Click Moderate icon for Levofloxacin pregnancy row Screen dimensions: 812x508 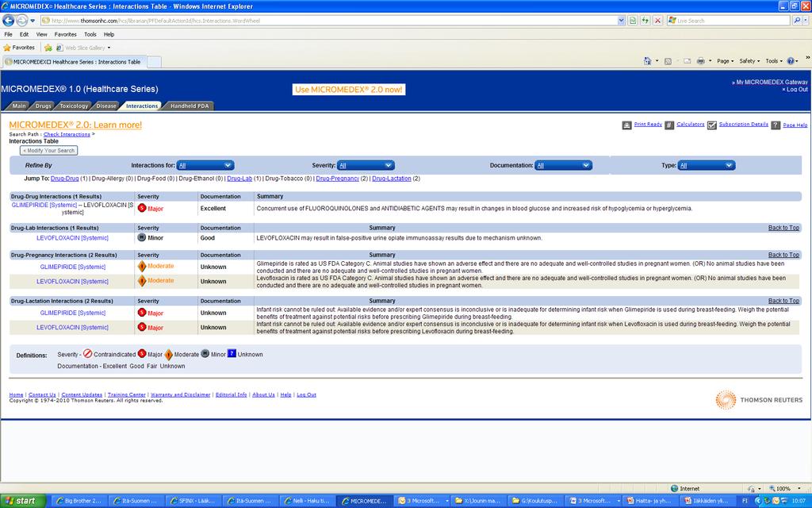point(141,280)
